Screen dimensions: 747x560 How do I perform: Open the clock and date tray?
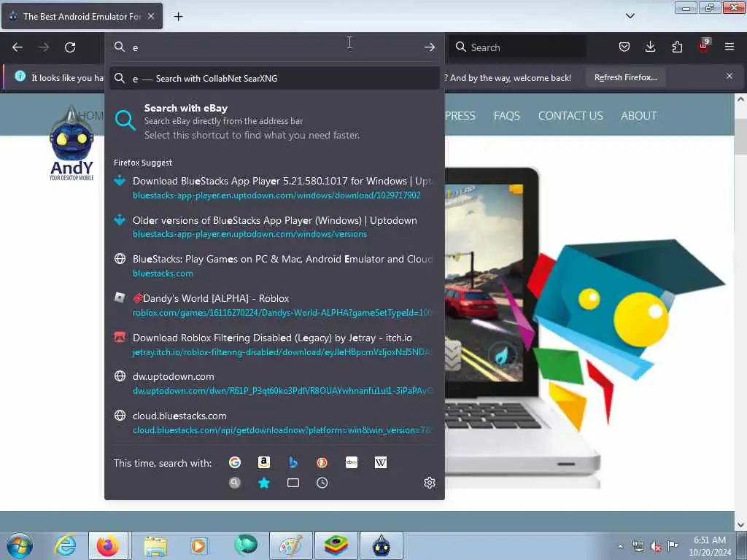point(710,546)
